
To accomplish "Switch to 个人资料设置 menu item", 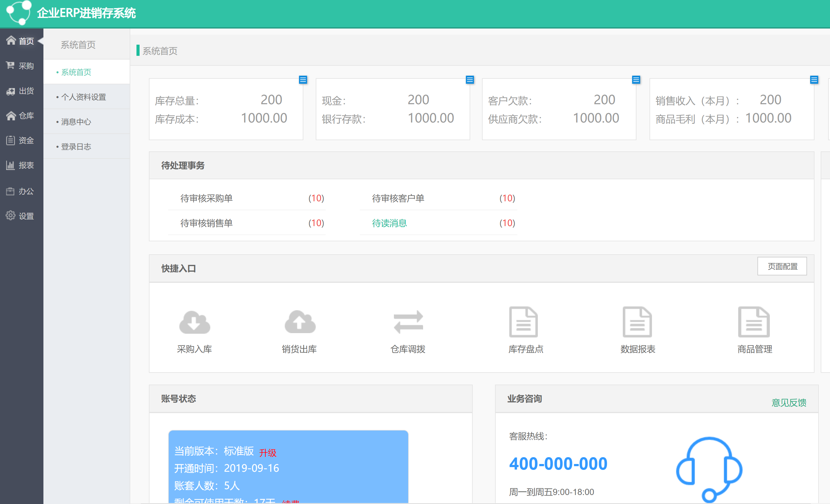I will pyautogui.click(x=83, y=97).
